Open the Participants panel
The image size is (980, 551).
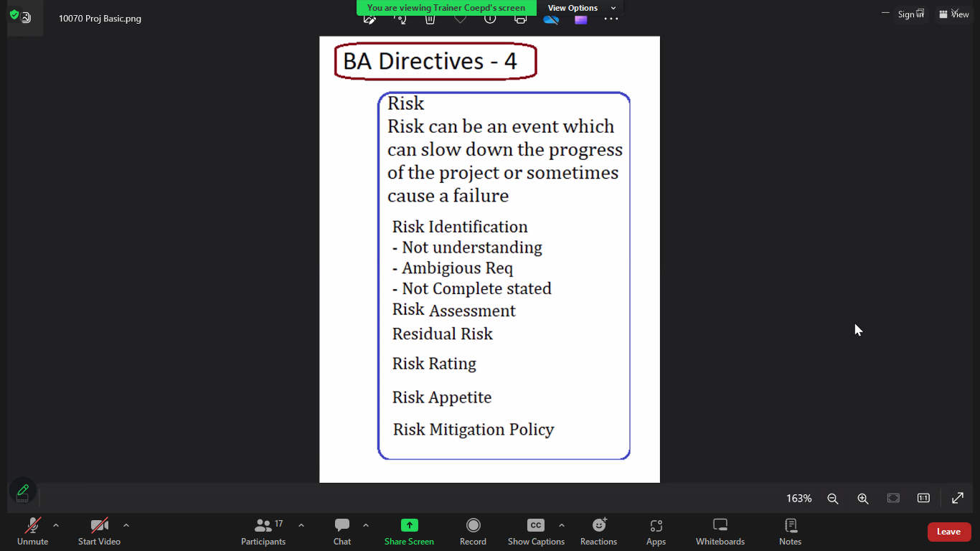[263, 532]
